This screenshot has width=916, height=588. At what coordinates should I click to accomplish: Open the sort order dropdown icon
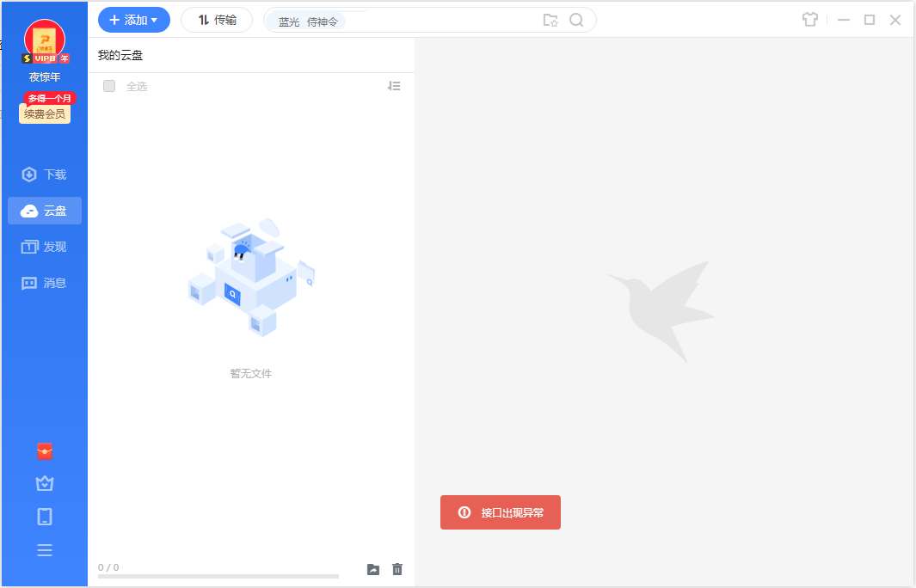(x=394, y=86)
